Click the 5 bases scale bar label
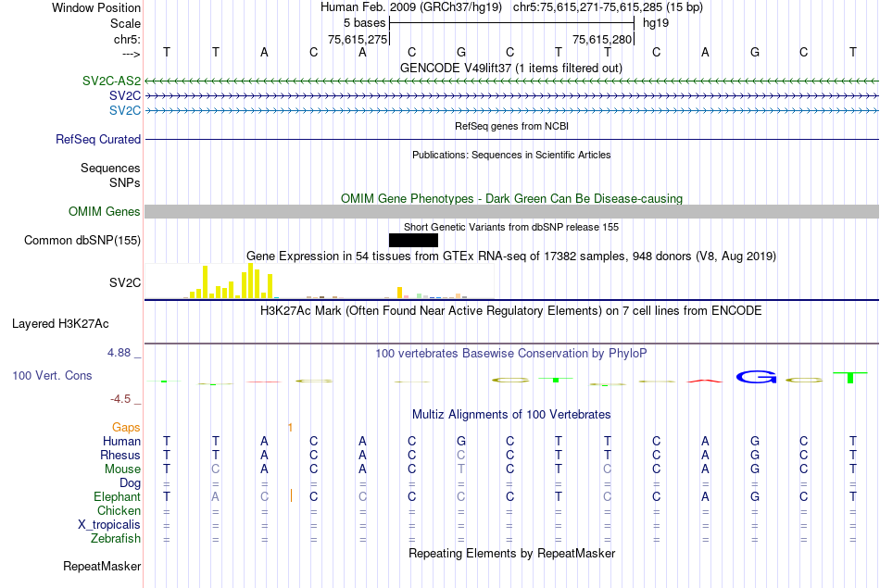 click(364, 23)
